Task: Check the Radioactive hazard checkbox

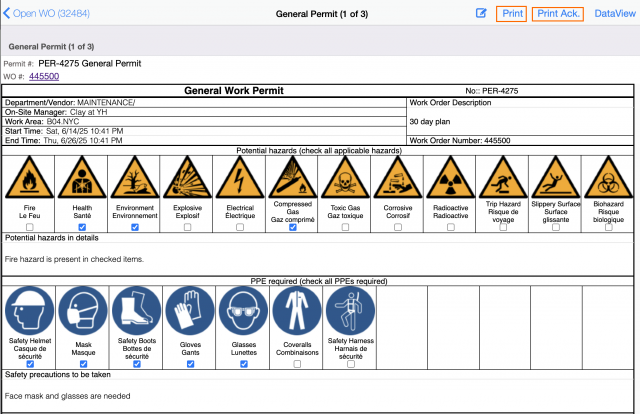Action: (x=451, y=227)
